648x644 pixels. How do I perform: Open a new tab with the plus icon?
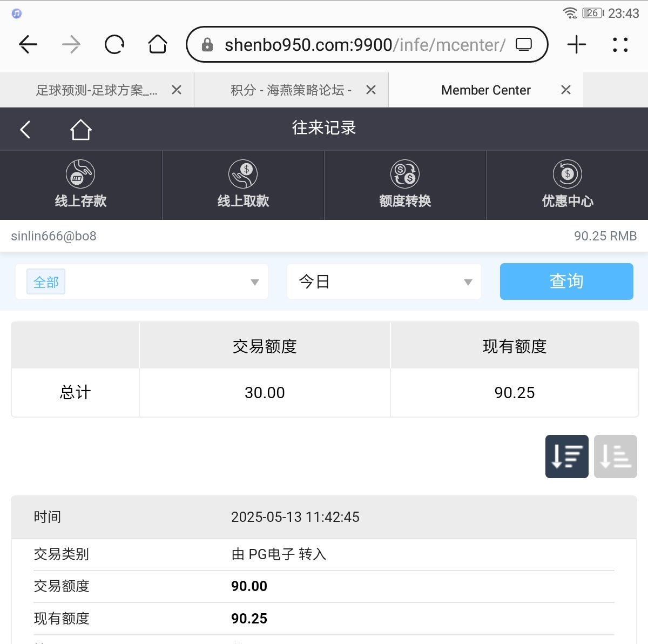[x=576, y=44]
